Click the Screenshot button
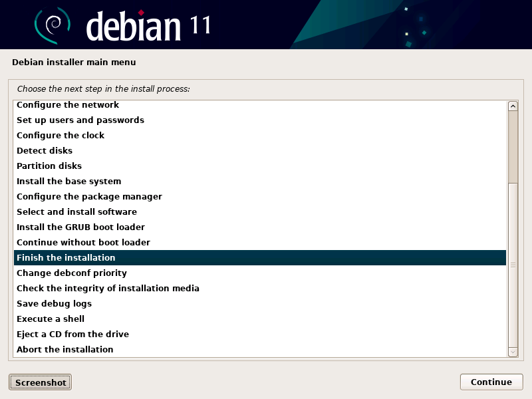 pos(40,382)
